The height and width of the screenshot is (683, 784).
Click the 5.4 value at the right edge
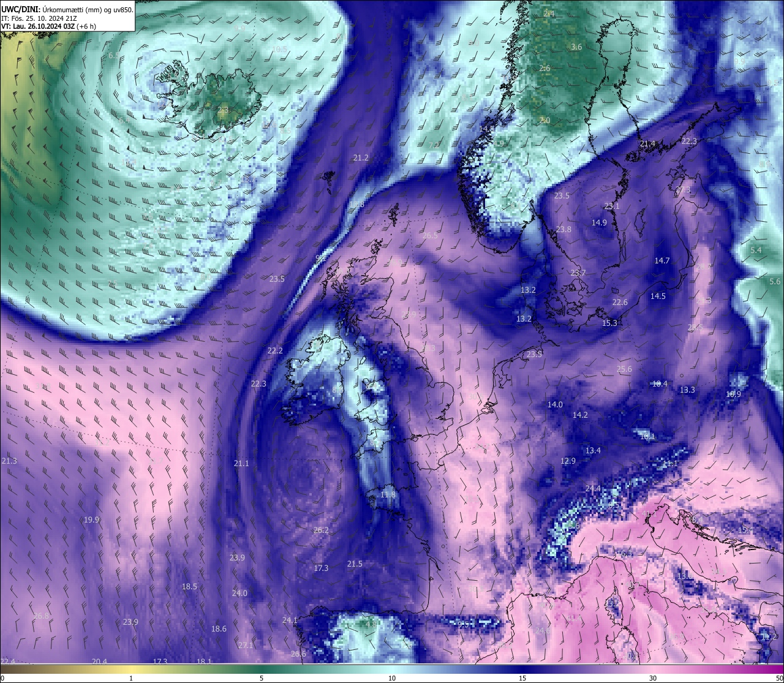[756, 251]
